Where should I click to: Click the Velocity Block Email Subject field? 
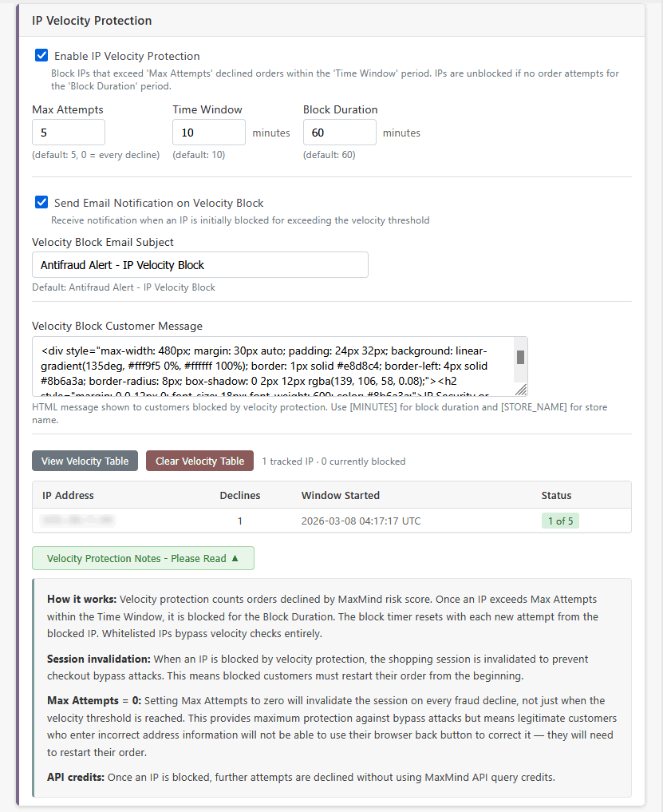pos(199,265)
